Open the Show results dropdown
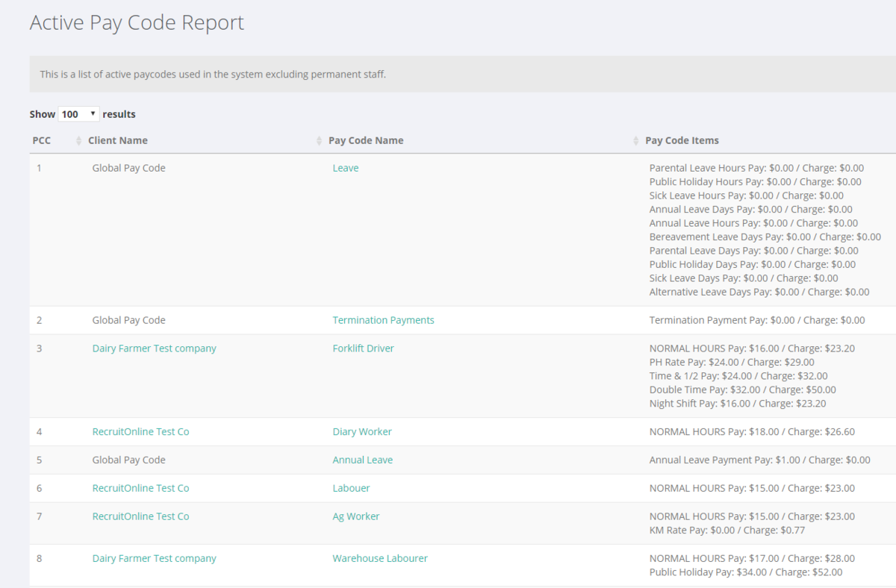Viewport: 896px width, 588px height. pyautogui.click(x=78, y=113)
